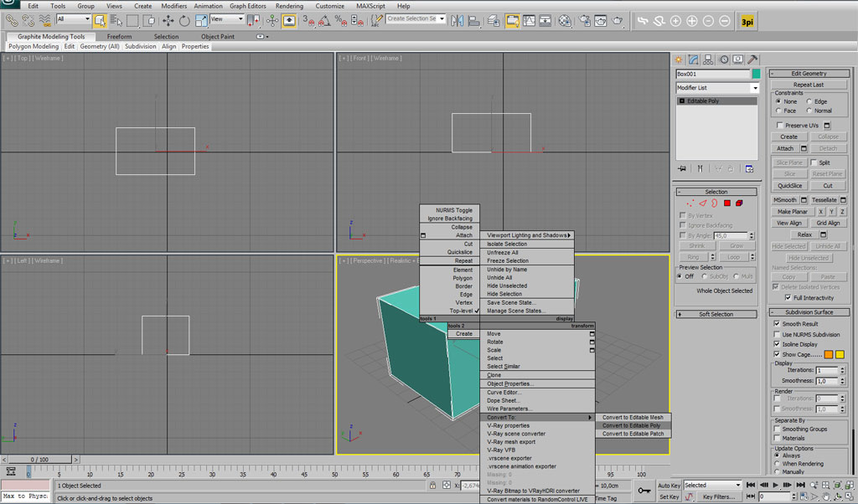The width and height of the screenshot is (858, 504).
Task: Toggle the selection lock icon
Action: [433, 486]
